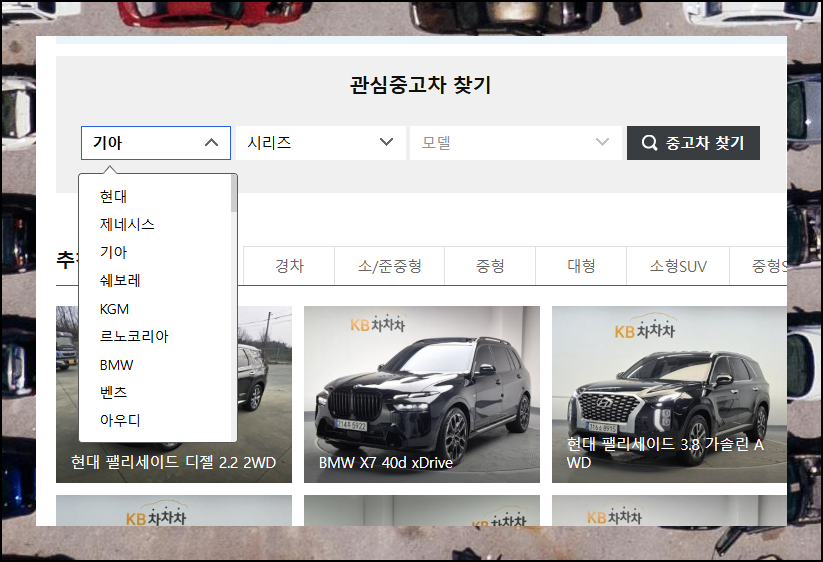Open the 현대 팰리세이드 3.8 가솔린 AWD card
The width and height of the screenshot is (823, 562).
click(x=669, y=394)
